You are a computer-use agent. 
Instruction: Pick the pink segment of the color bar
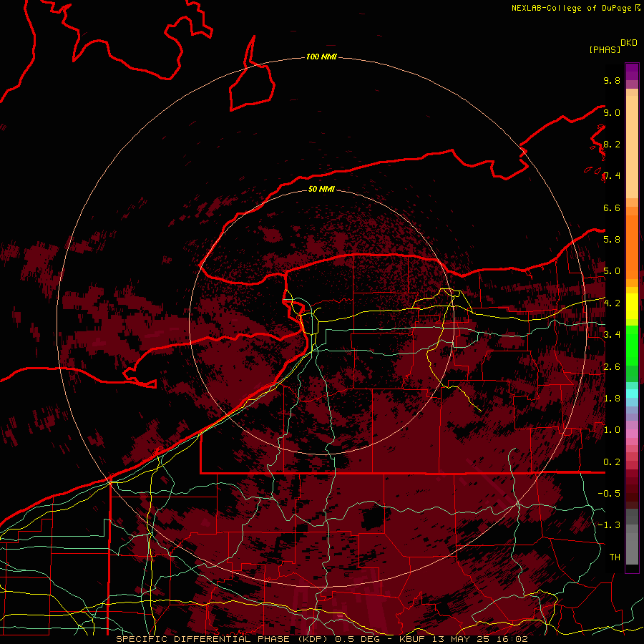[x=632, y=434]
